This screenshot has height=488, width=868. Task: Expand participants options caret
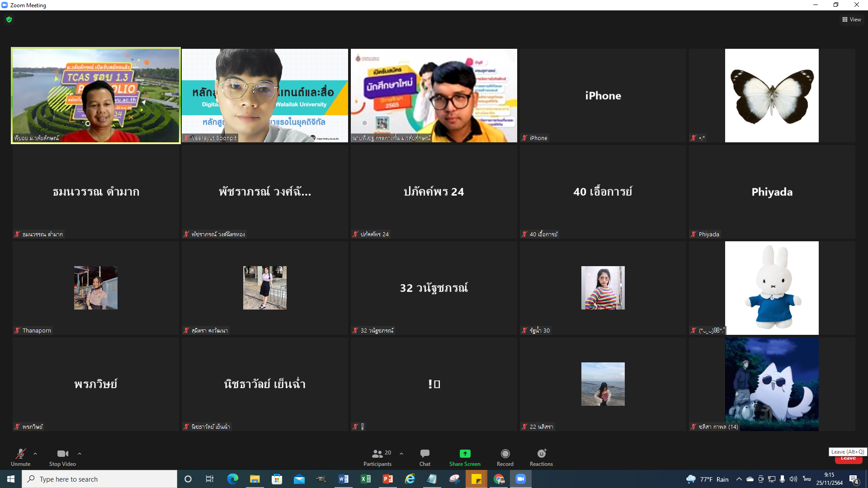click(401, 453)
